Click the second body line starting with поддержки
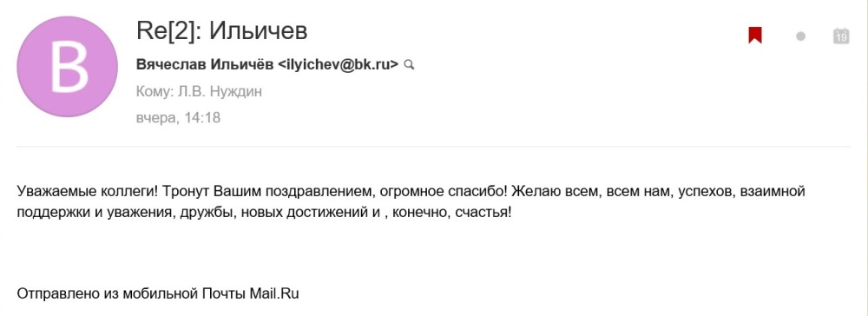Viewport: 868px width, 316px height. coord(265,212)
